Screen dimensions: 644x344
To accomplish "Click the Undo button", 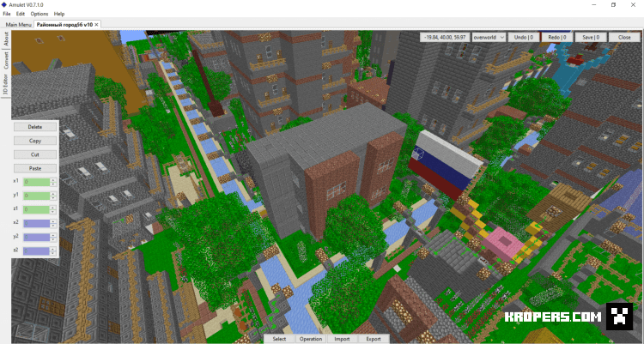I will coord(522,37).
